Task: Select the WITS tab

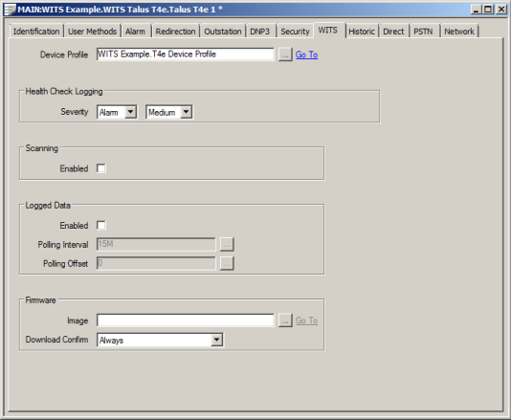Action: tap(328, 30)
